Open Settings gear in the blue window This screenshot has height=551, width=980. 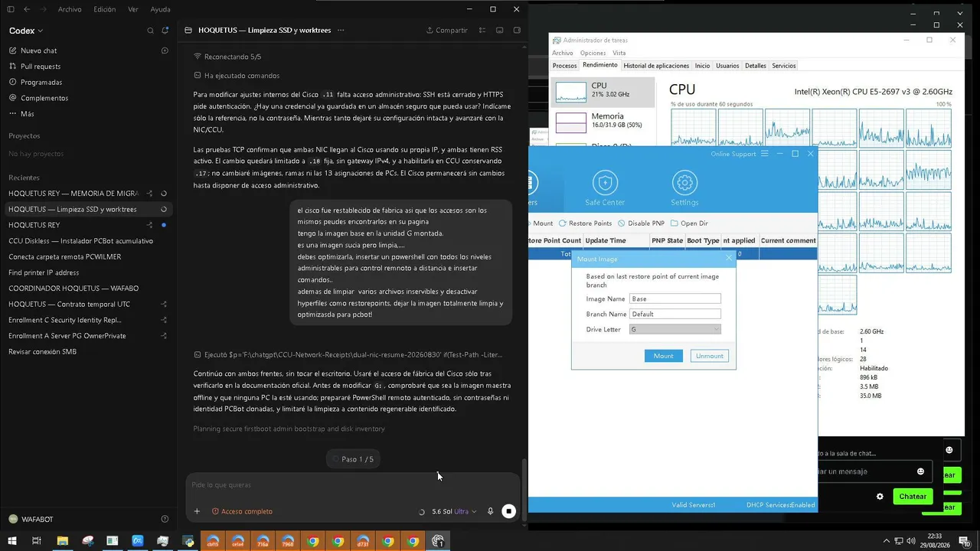pos(684,189)
